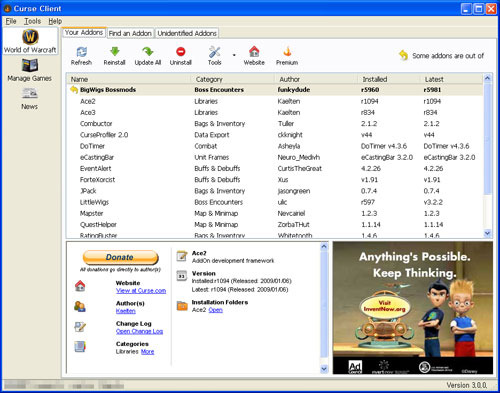Open the Tools menu in menu bar

tap(32, 21)
